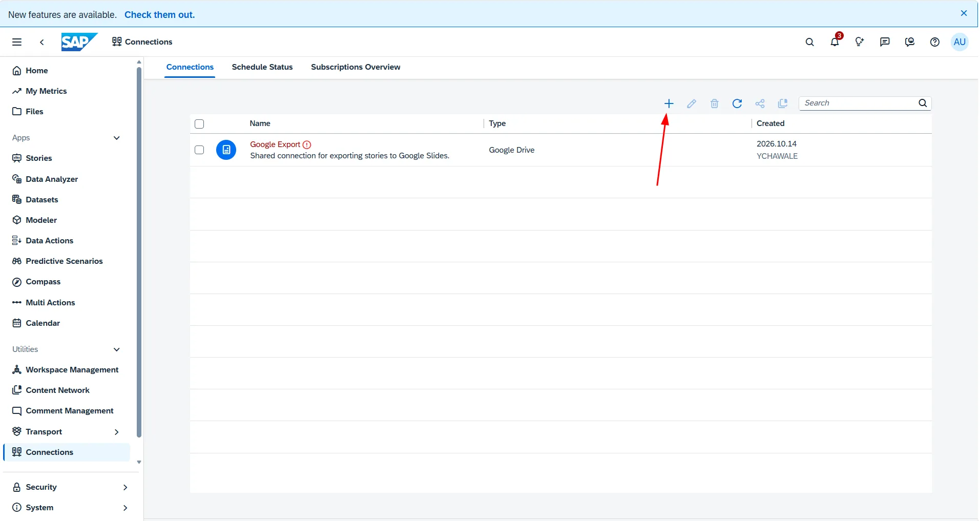Toggle the hamburger navigation menu
This screenshot has width=980, height=521.
tap(17, 42)
